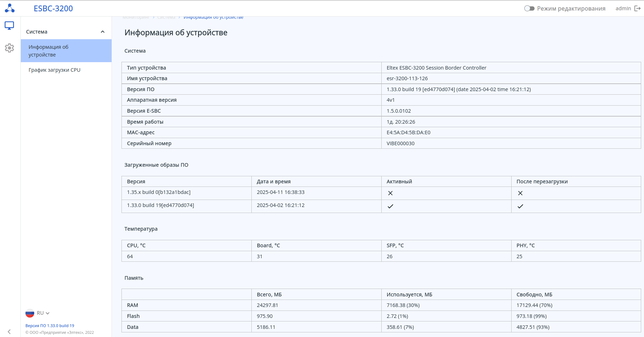Enable the Режим редактирования switch
This screenshot has height=337, width=644.
[529, 8]
